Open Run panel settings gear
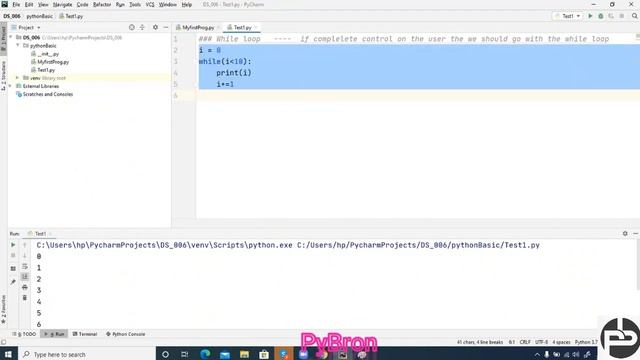Image resolution: width=640 pixels, height=360 pixels. click(x=625, y=233)
